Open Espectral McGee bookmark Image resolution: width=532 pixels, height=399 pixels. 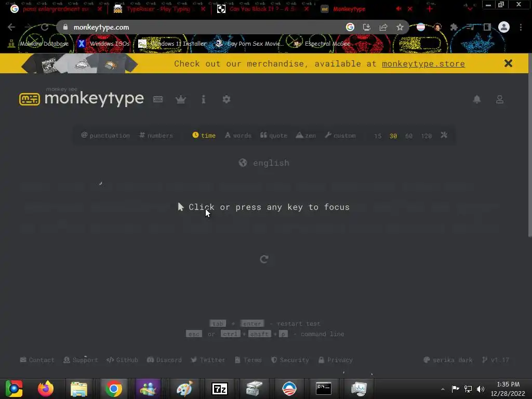(x=322, y=44)
